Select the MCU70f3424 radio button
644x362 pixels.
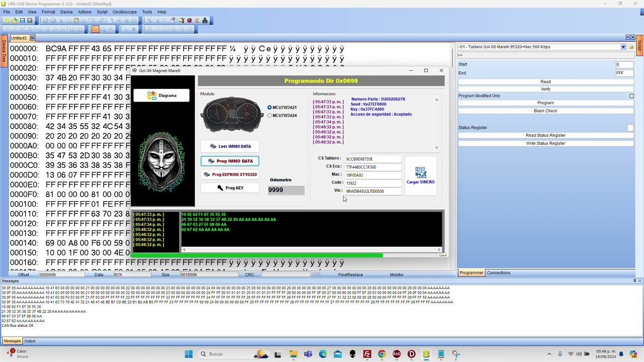(x=270, y=116)
